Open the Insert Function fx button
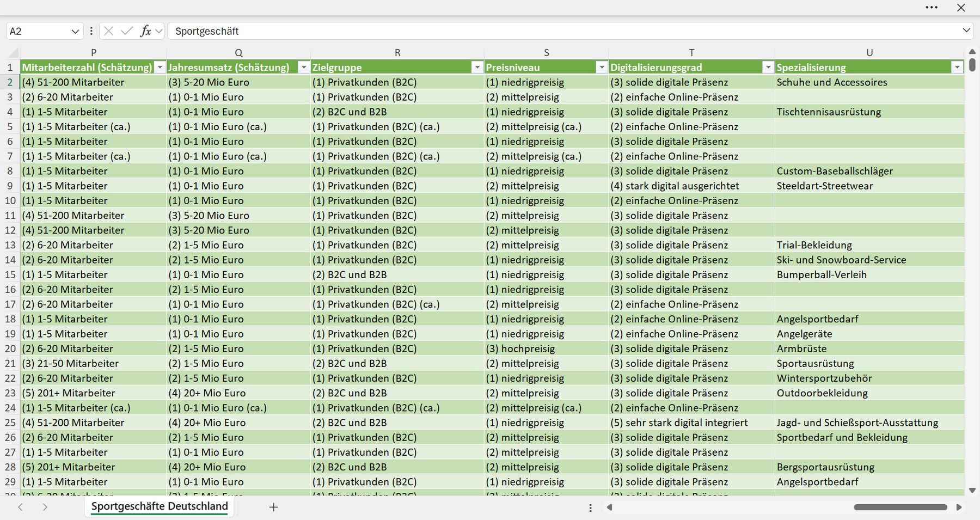980x520 pixels. click(x=145, y=31)
